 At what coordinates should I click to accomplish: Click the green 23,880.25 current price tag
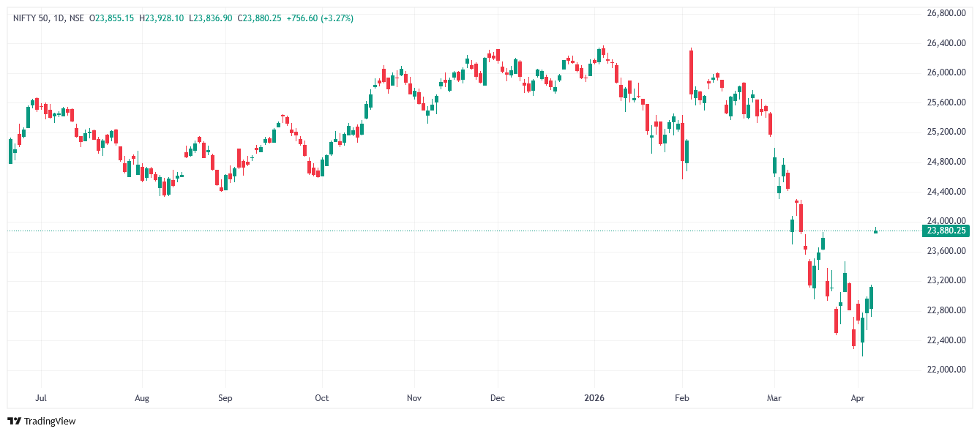pyautogui.click(x=946, y=231)
